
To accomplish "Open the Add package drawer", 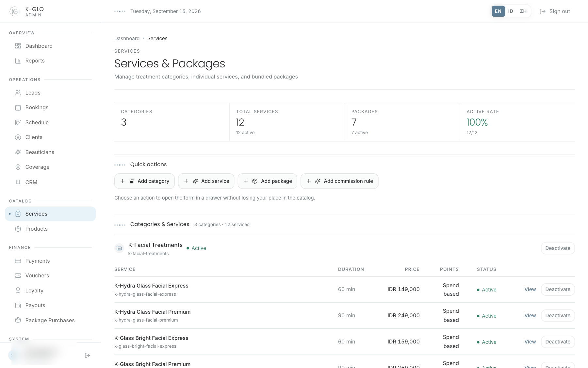I will pyautogui.click(x=268, y=181).
